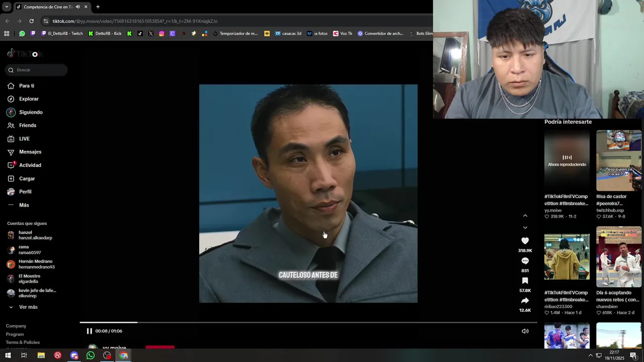
Task: Open the Para ti feed
Action: 21,86
